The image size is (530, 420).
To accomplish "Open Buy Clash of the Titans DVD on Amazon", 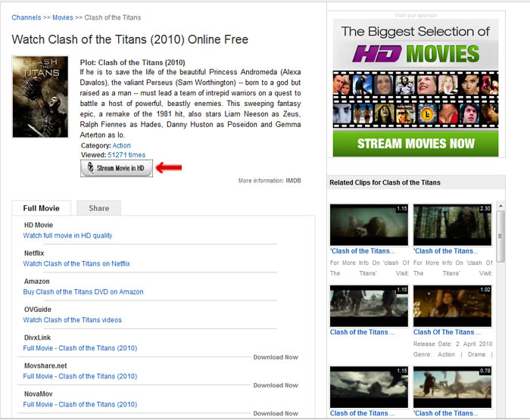I will tap(83, 291).
